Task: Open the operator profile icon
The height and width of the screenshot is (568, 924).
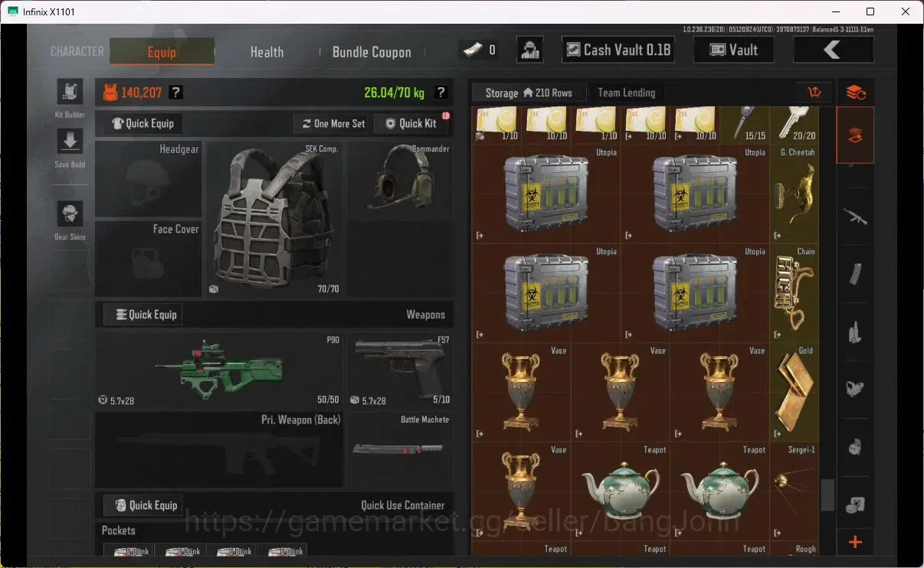Action: [x=530, y=50]
